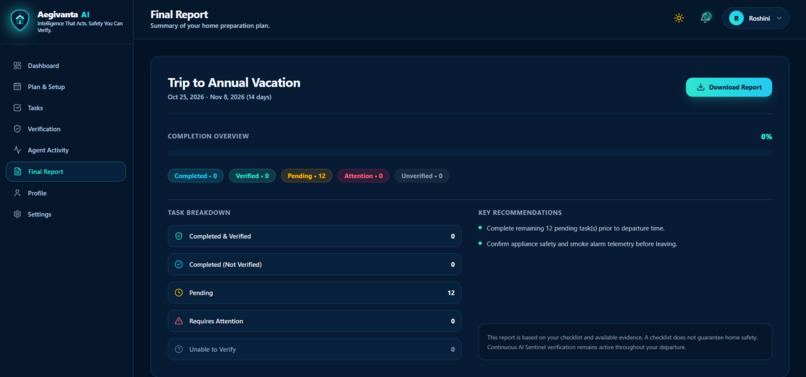The width and height of the screenshot is (806, 377).
Task: Open Agent Activity from sidebar
Action: pyautogui.click(x=66, y=150)
